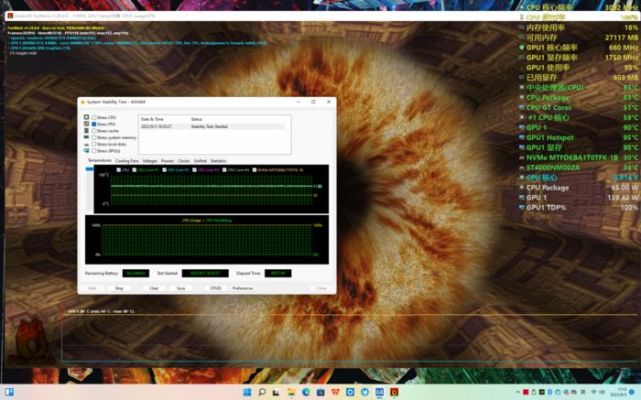This screenshot has width=641, height=400.
Task: Uncheck the Stress FPU checkbox
Action: pyautogui.click(x=94, y=124)
